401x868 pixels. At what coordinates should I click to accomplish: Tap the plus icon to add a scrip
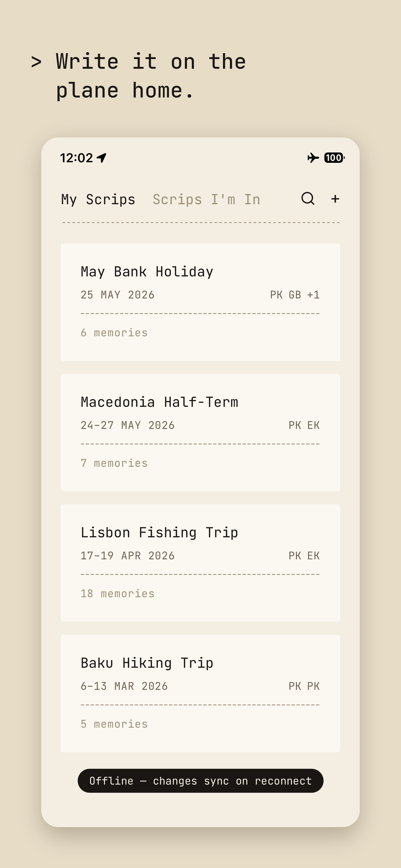pyautogui.click(x=335, y=199)
